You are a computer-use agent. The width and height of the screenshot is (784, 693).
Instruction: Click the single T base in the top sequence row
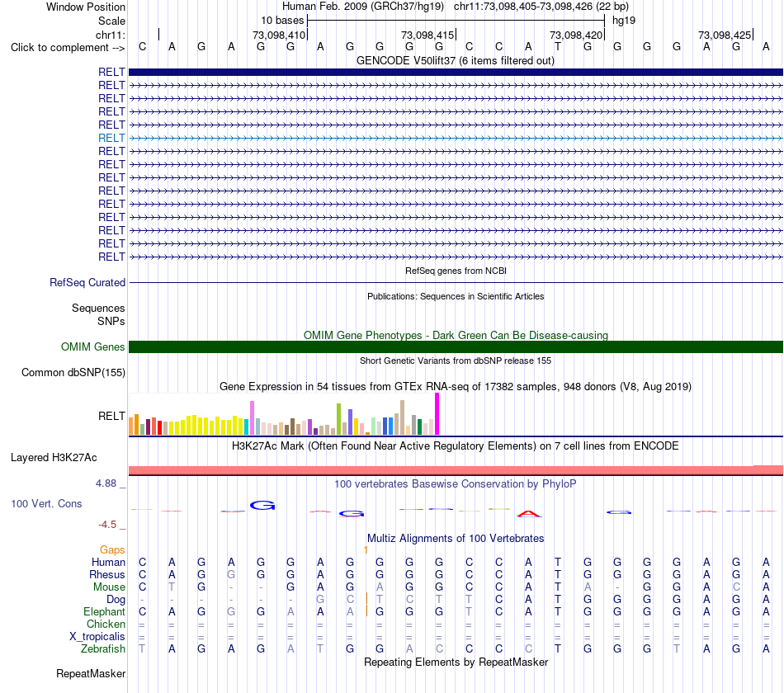tap(558, 46)
